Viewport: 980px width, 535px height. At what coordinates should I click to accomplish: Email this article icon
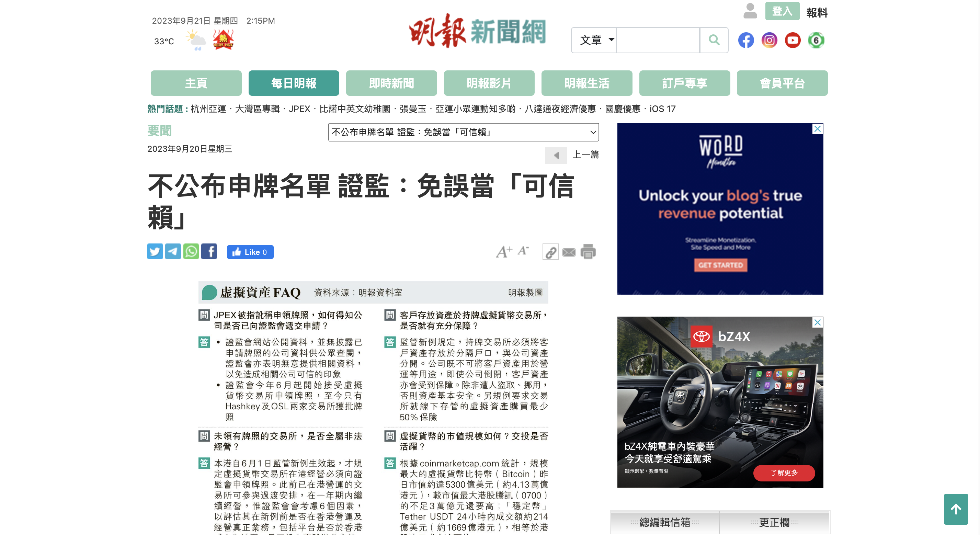point(569,252)
